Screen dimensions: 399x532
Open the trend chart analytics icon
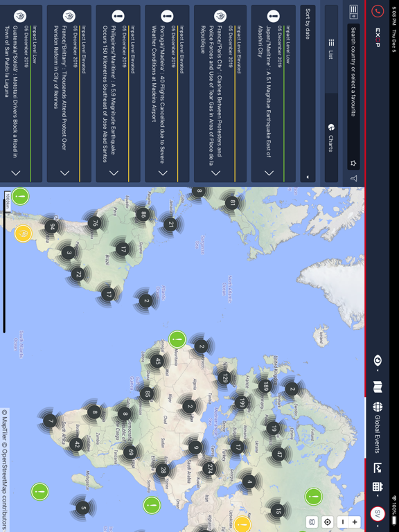[x=378, y=468]
